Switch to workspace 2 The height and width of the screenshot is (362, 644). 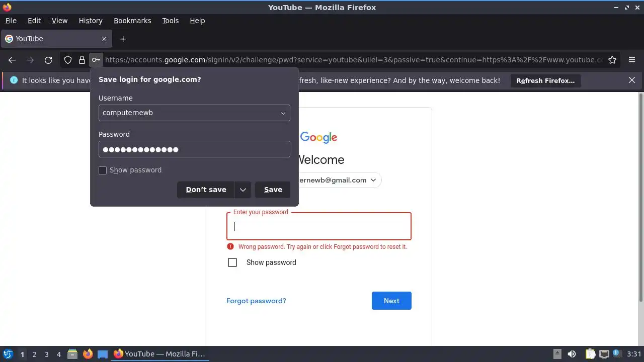pyautogui.click(x=34, y=354)
